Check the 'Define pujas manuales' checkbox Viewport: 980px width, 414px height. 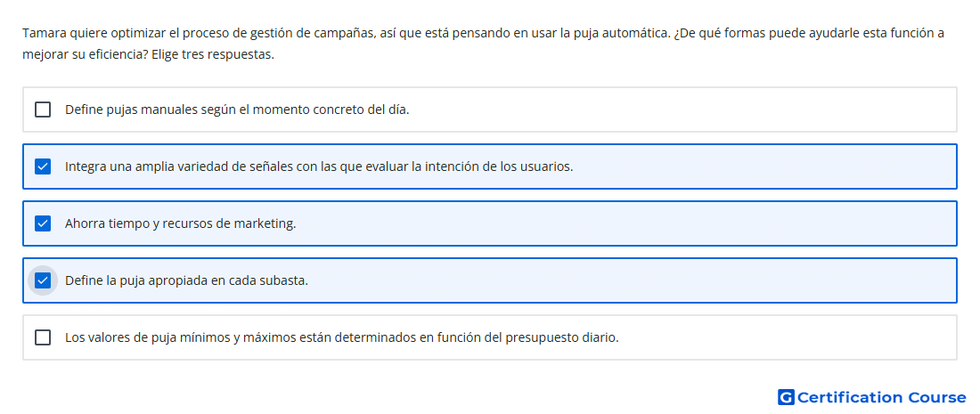[x=43, y=110]
